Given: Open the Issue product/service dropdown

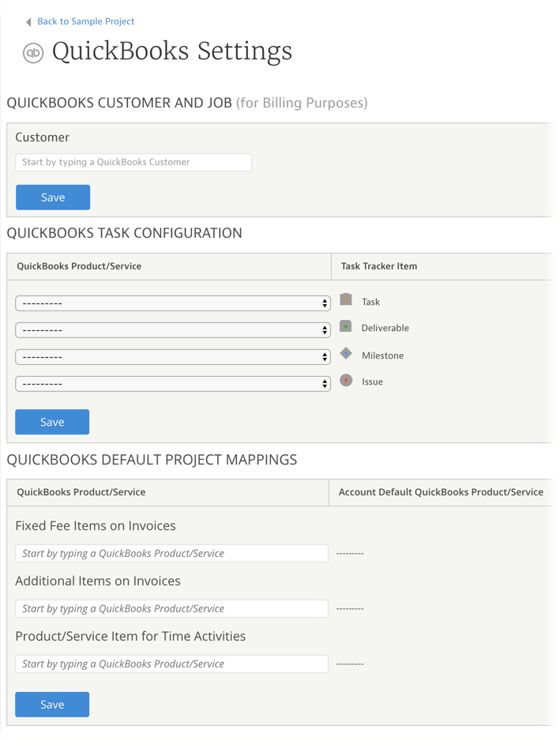Looking at the screenshot, I should (173, 384).
